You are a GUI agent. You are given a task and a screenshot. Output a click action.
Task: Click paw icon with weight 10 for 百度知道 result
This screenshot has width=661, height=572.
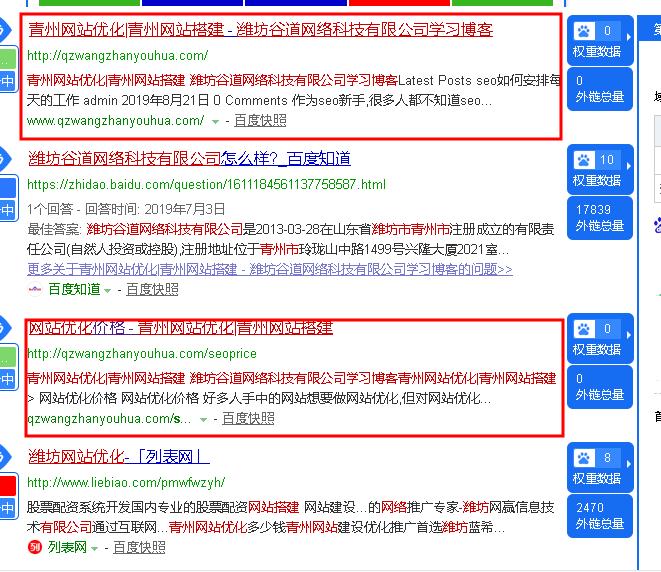584,160
